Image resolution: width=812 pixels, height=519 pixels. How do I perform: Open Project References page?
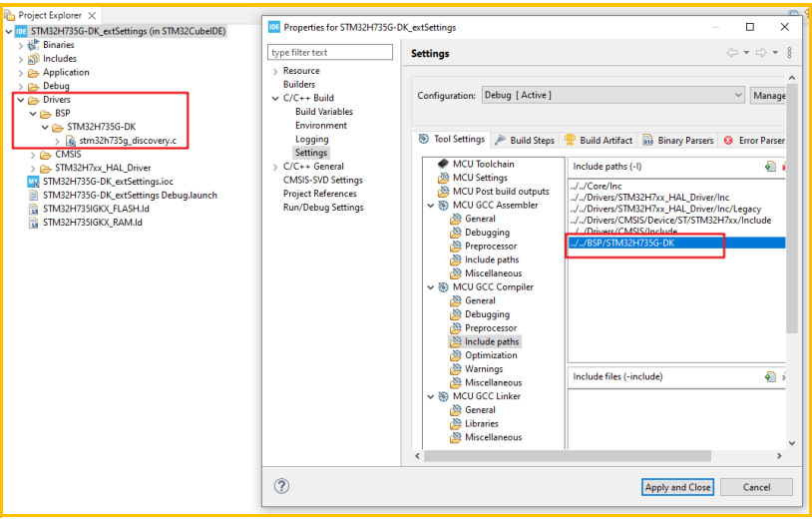(319, 194)
